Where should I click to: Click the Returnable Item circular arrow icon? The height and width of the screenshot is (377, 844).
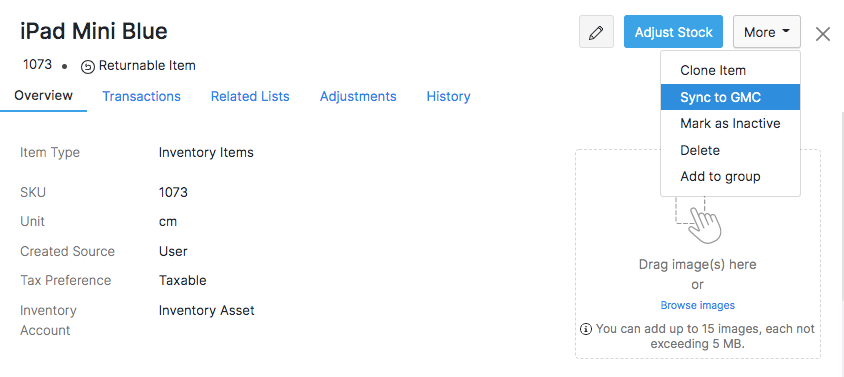click(x=87, y=67)
